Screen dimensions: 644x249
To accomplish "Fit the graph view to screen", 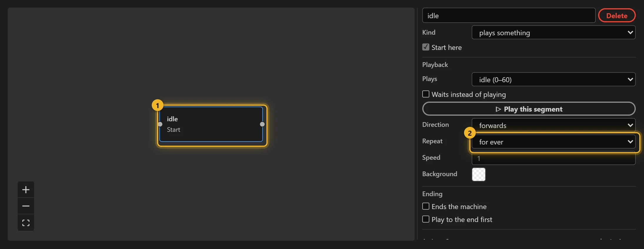I will point(26,223).
